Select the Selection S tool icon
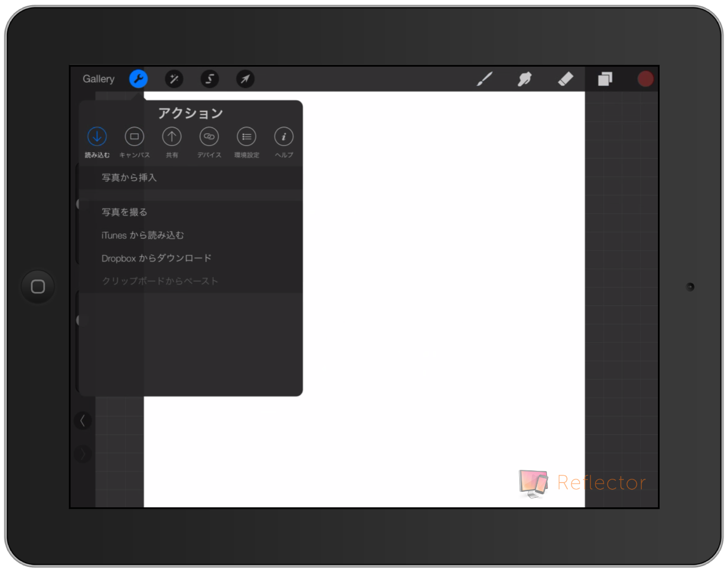 click(x=210, y=79)
